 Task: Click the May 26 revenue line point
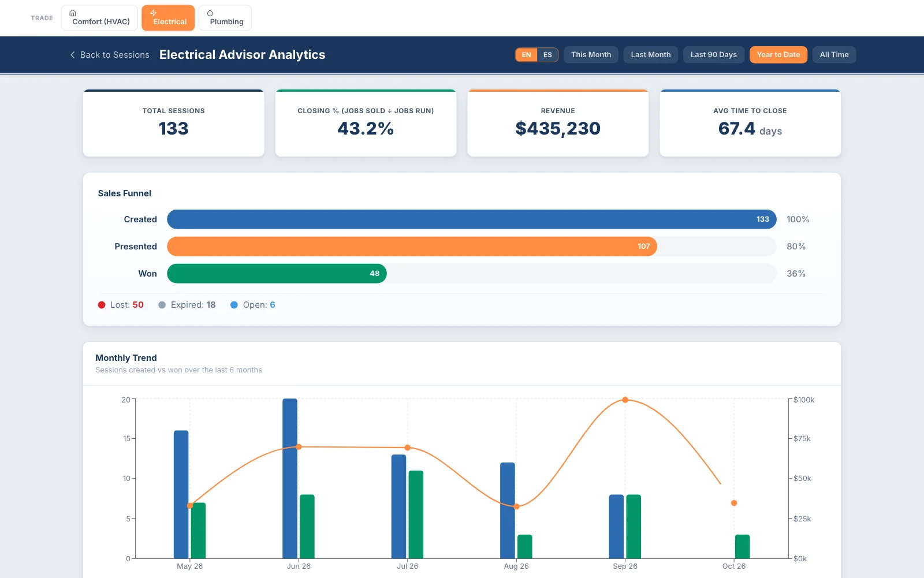click(190, 506)
